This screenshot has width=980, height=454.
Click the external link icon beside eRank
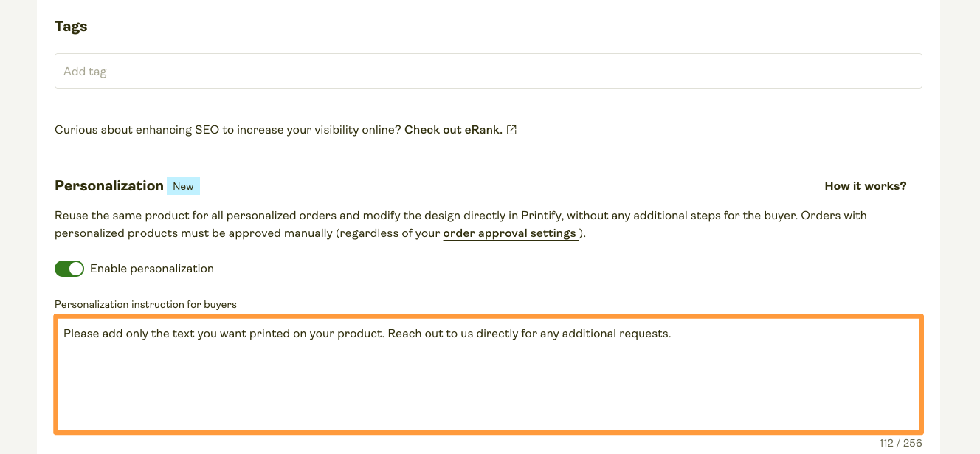[x=511, y=129]
